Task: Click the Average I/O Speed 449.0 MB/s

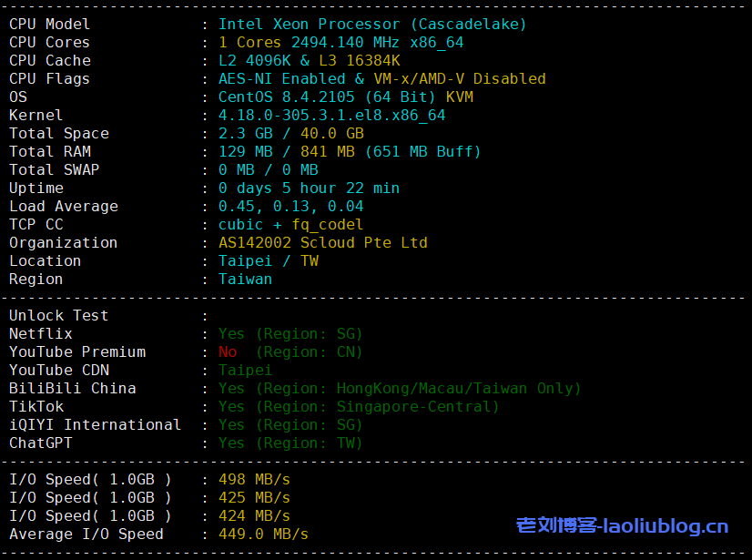Action: point(263,535)
